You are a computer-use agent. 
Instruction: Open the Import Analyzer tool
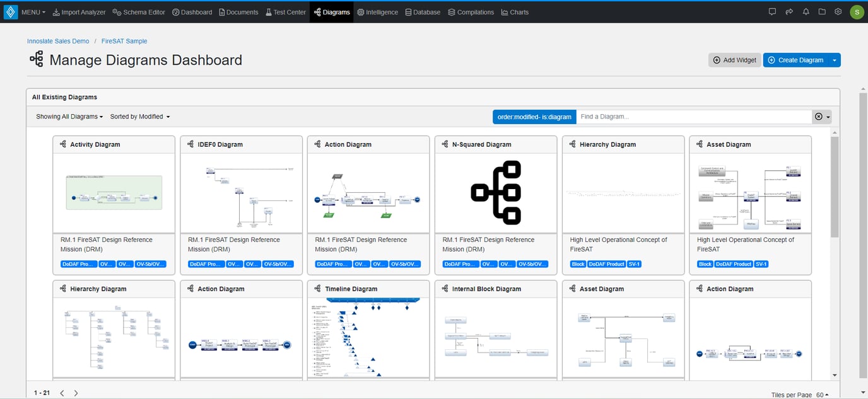(x=78, y=11)
